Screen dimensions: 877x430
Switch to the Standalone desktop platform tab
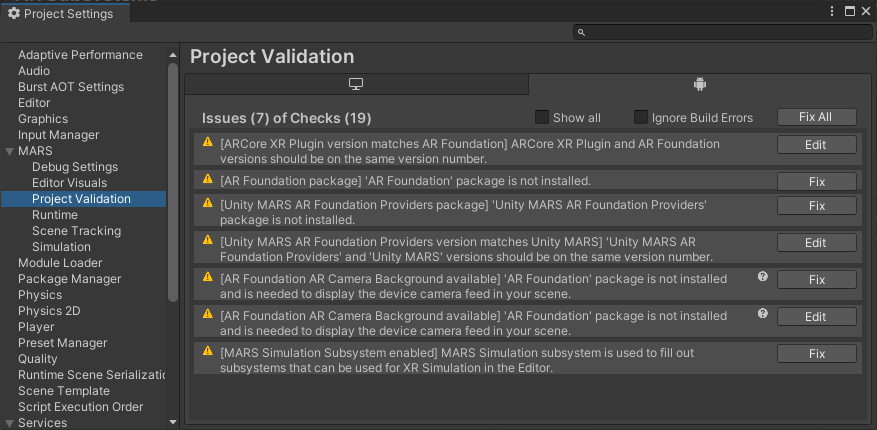(x=356, y=84)
